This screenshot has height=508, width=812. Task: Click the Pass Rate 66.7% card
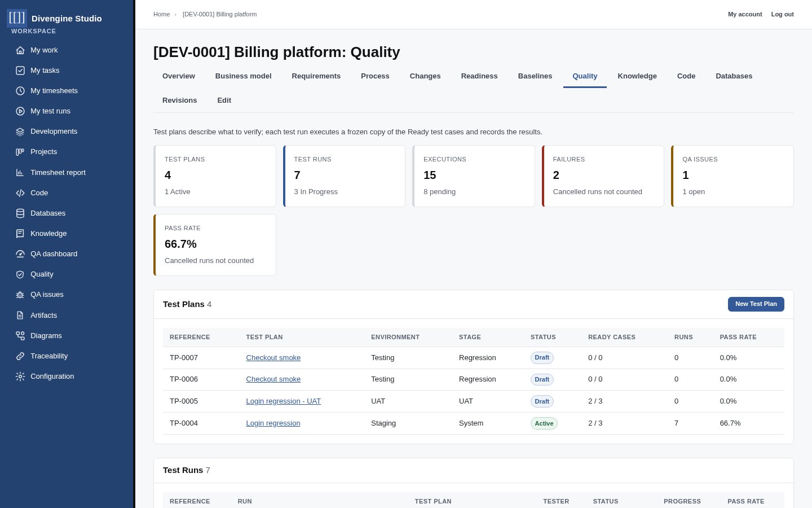click(x=215, y=245)
